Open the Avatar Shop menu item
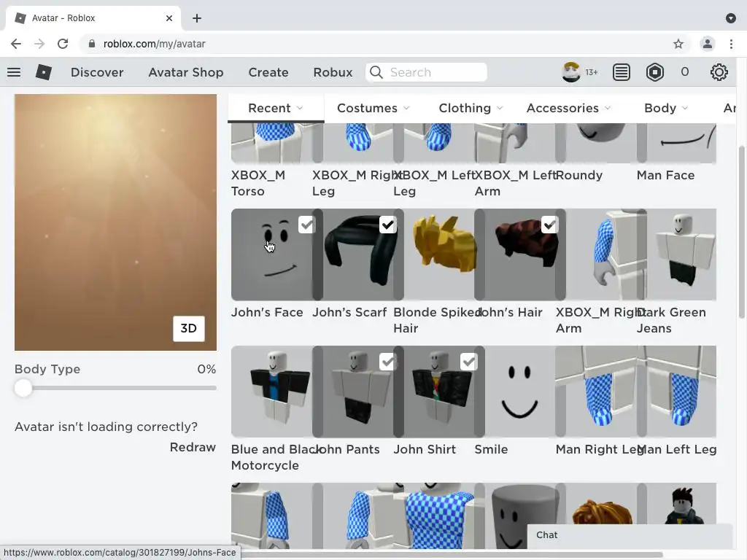The height and width of the screenshot is (560, 747). [186, 72]
